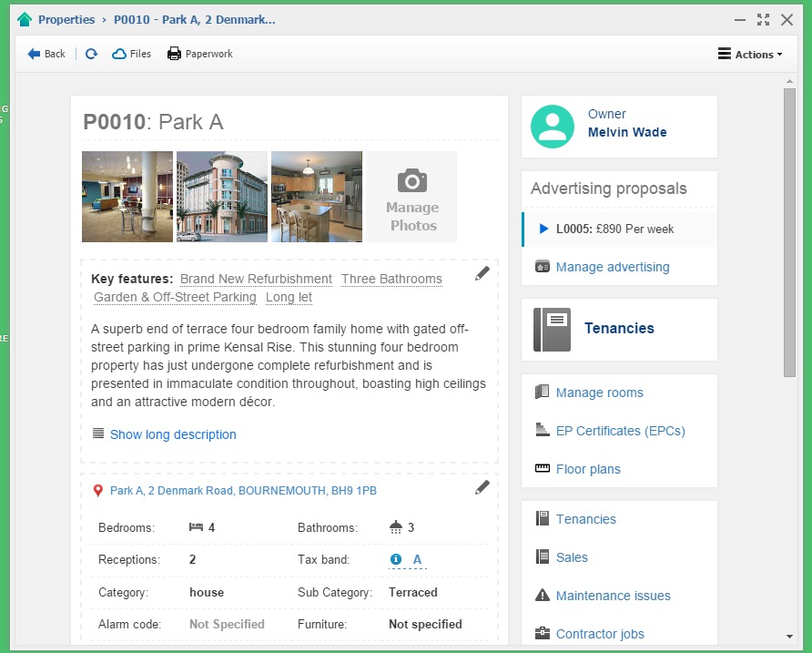
Task: Open the Maintenance issues link
Action: [x=613, y=596]
